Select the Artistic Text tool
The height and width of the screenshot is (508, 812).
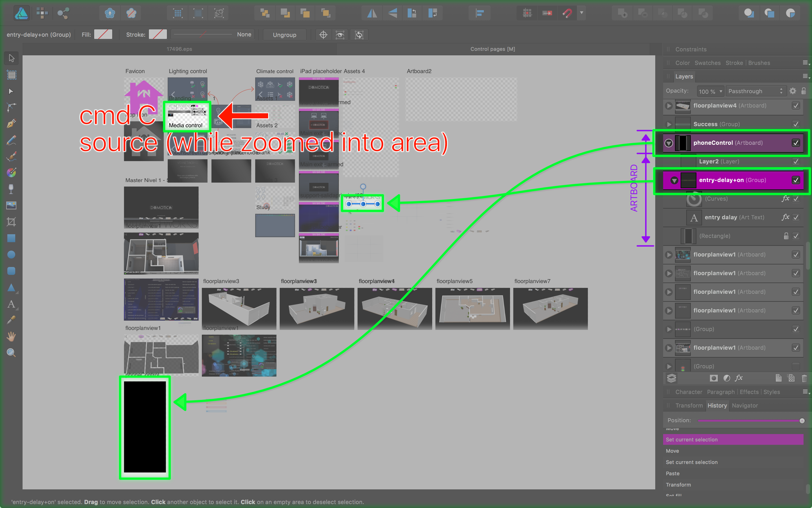[x=11, y=304]
